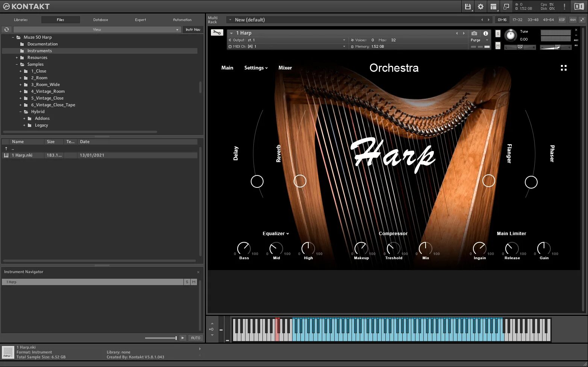The height and width of the screenshot is (367, 588).
Task: Click next instrument arrow in Harp header
Action: pyautogui.click(x=464, y=33)
